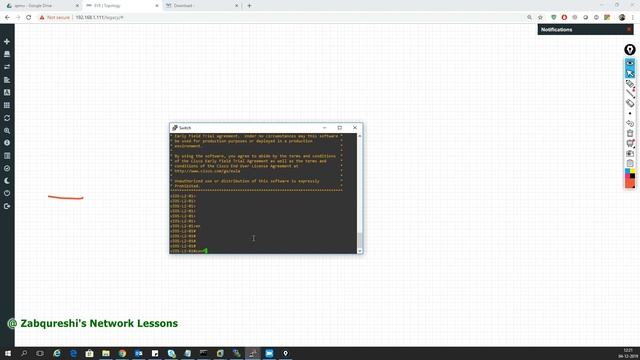The height and width of the screenshot is (360, 640).
Task: Click the red Opera-style extension icon
Action: [564, 18]
